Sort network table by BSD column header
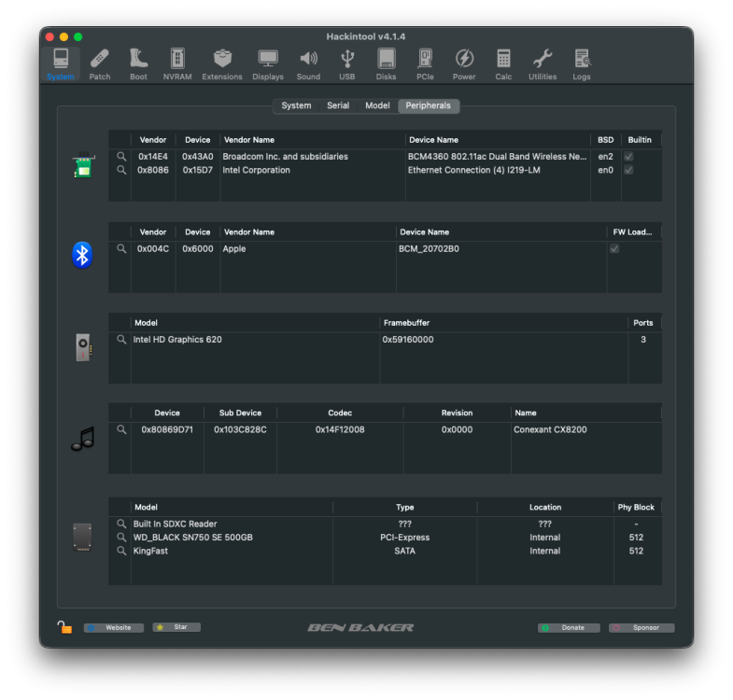733x700 pixels. coord(605,140)
